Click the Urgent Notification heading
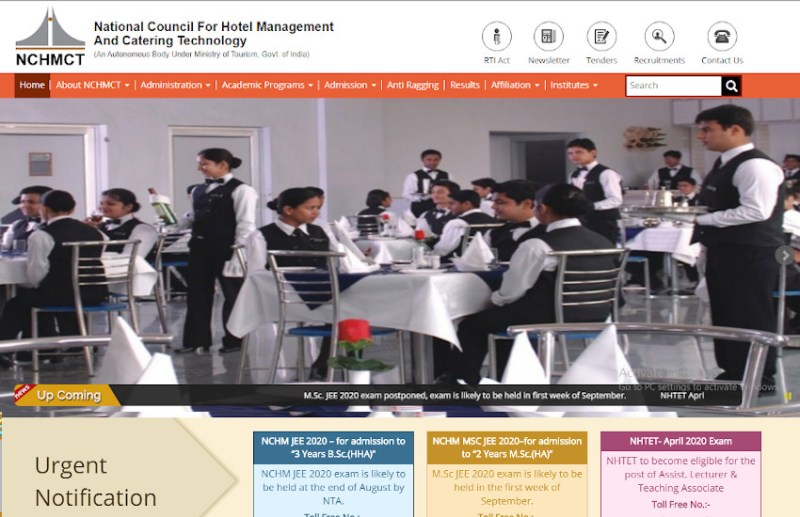This screenshot has width=800, height=517. (95, 481)
